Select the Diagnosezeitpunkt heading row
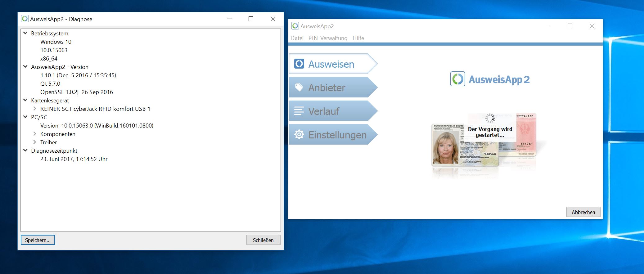644x274 pixels. pyautogui.click(x=54, y=150)
